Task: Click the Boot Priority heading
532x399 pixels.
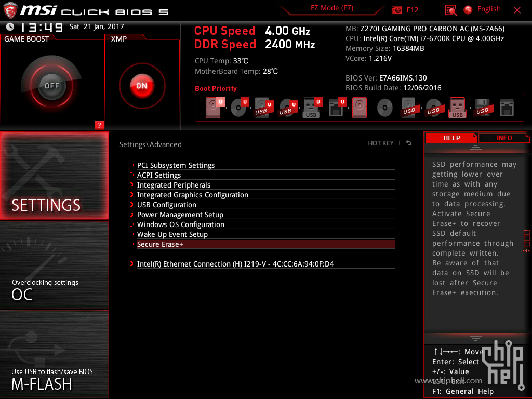Action: pos(216,88)
